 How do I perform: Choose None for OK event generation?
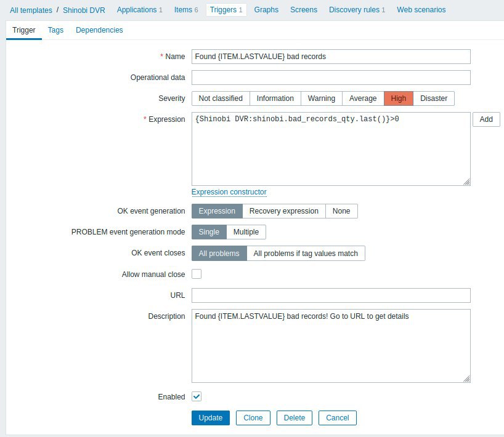click(x=341, y=211)
